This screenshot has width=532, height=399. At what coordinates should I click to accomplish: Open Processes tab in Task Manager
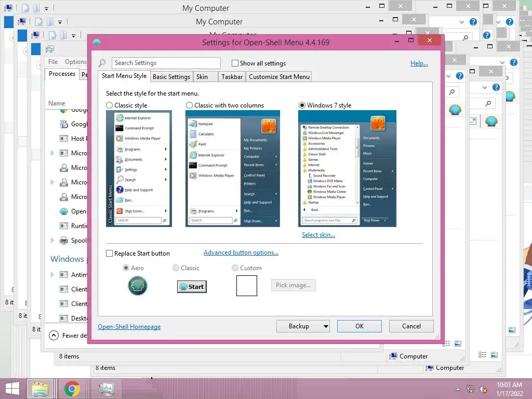62,74
